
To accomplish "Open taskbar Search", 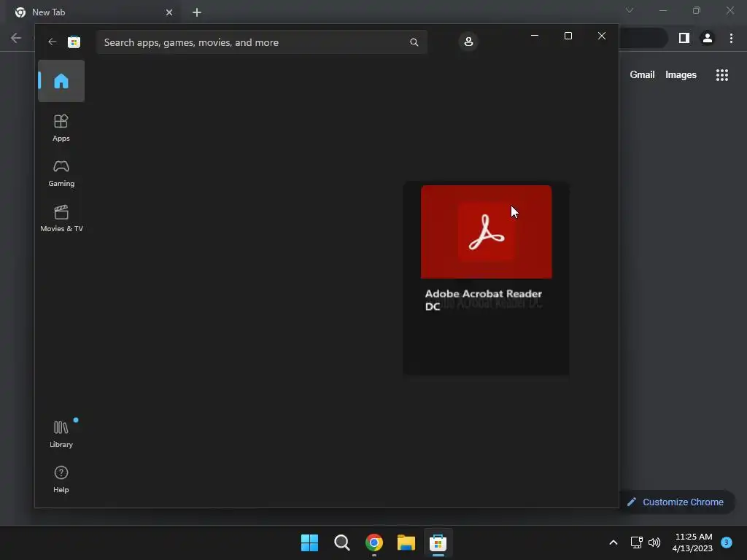I will point(342,542).
